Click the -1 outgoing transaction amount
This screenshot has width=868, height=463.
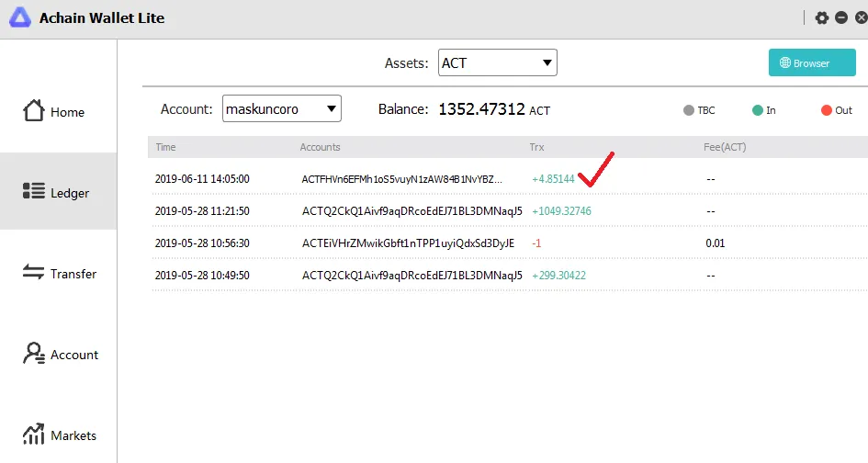(536, 243)
